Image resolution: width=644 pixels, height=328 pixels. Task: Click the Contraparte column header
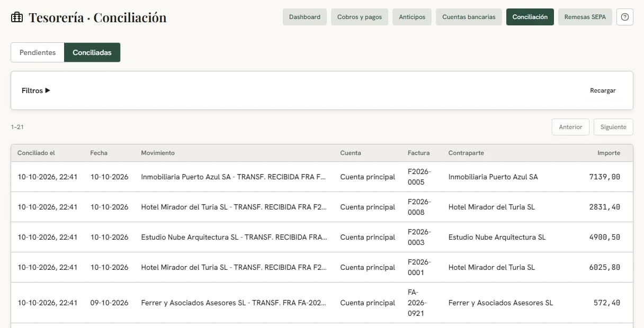point(466,153)
